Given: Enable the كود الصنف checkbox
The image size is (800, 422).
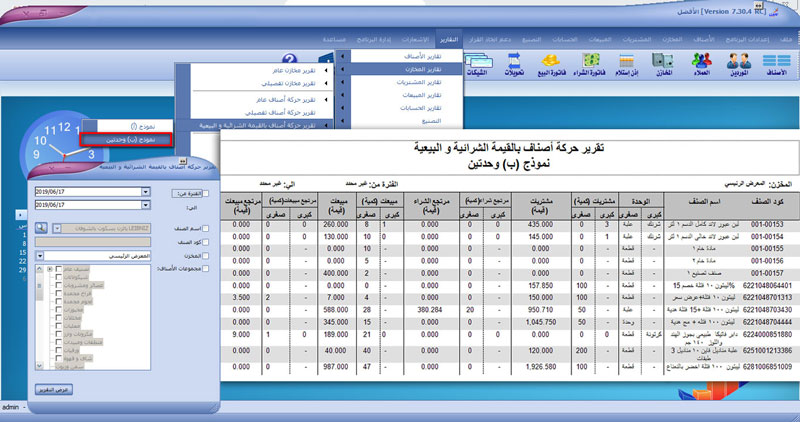Looking at the screenshot, I should point(206,242).
